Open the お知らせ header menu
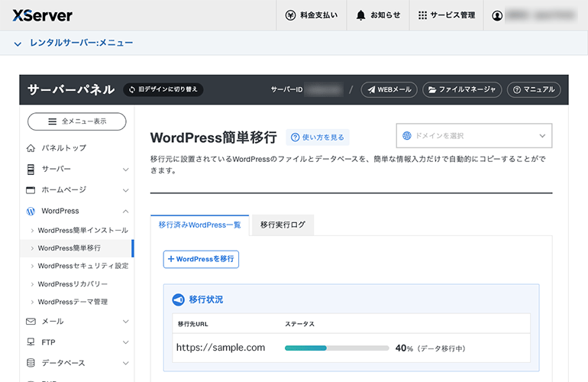Viewport: 588px width, 382px height. [378, 15]
